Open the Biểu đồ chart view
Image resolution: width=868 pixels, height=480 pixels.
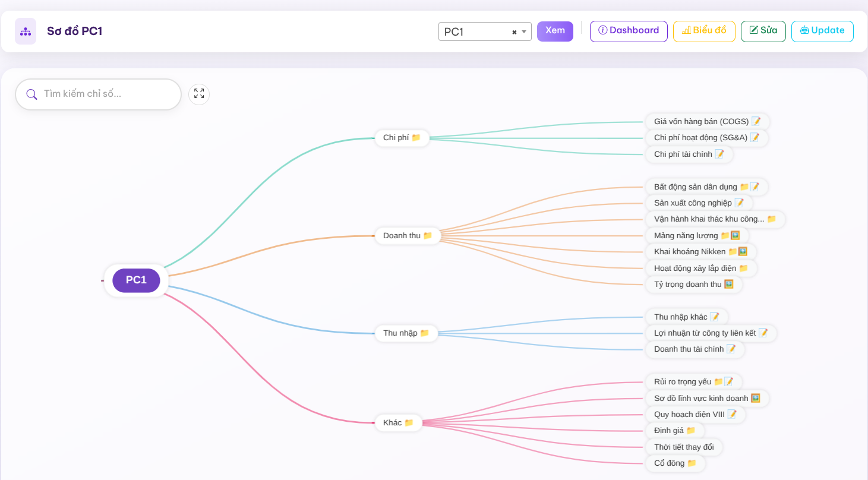click(x=704, y=31)
